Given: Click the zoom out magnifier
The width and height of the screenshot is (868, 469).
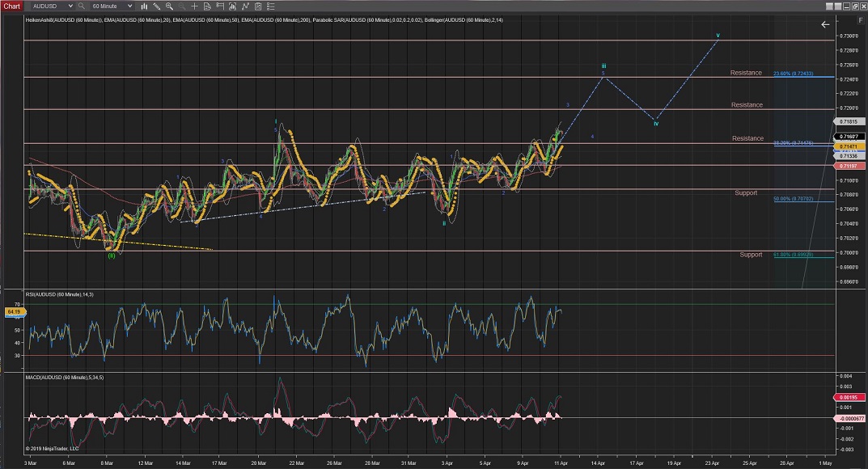Looking at the screenshot, I should 181,6.
